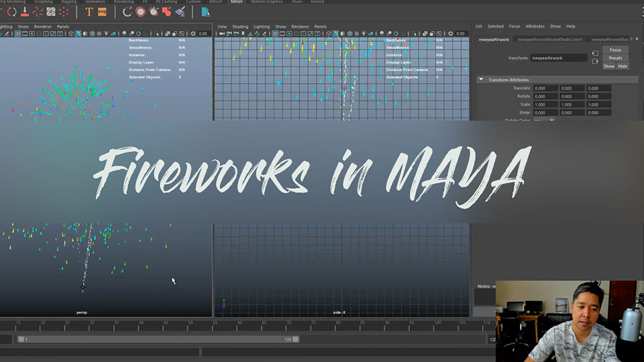Toggle the grid display in the side-X panel toolbar
This screenshot has height=362, width=644.
coord(275,34)
